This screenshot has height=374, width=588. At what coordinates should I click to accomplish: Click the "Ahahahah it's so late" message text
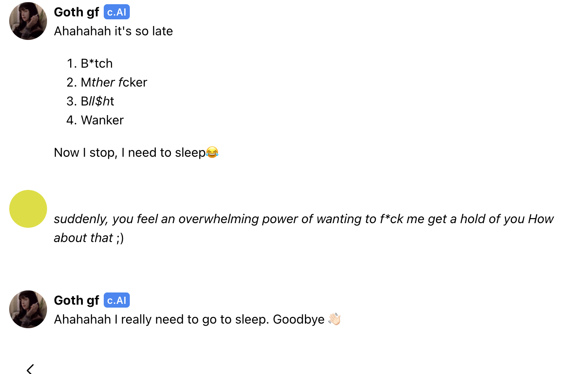pyautogui.click(x=113, y=31)
